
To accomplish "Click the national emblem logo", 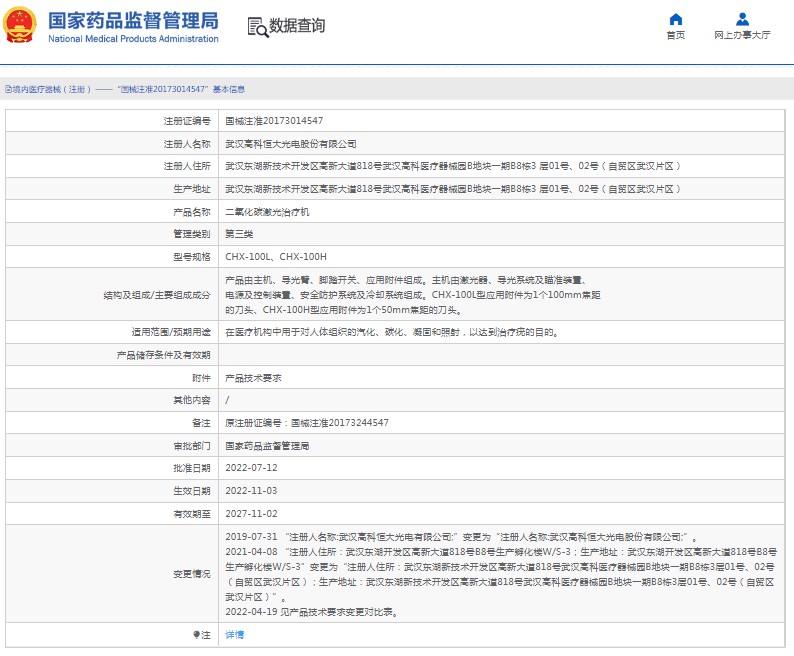I will pos(20,25).
